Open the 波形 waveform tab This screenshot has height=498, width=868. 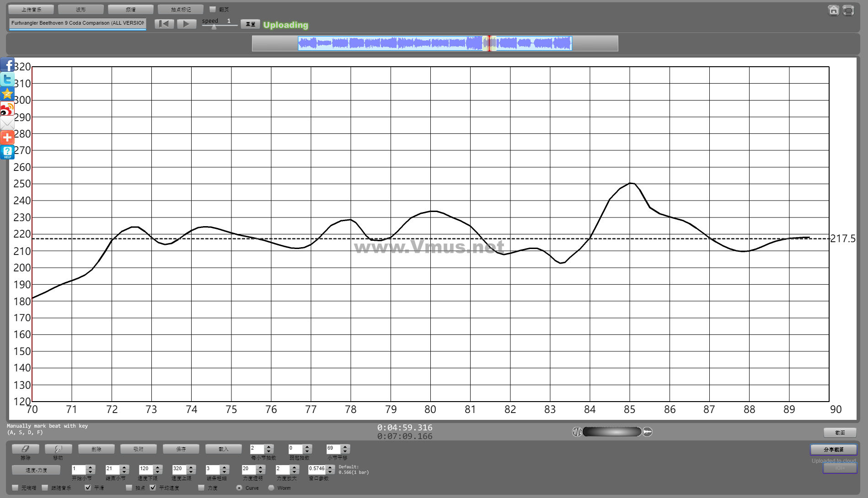click(81, 10)
